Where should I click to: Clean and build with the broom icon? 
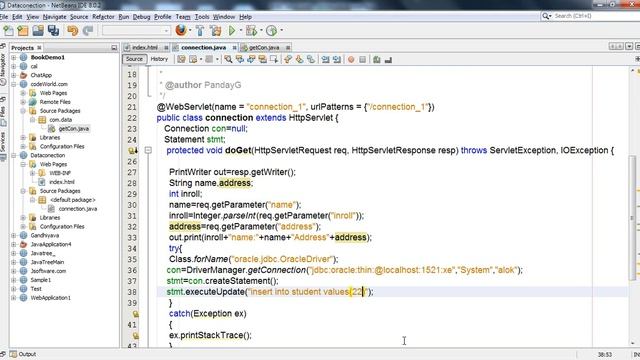click(216, 31)
